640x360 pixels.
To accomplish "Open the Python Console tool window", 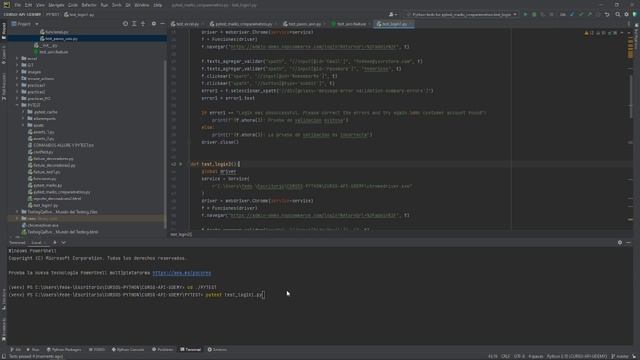I will (x=128, y=350).
